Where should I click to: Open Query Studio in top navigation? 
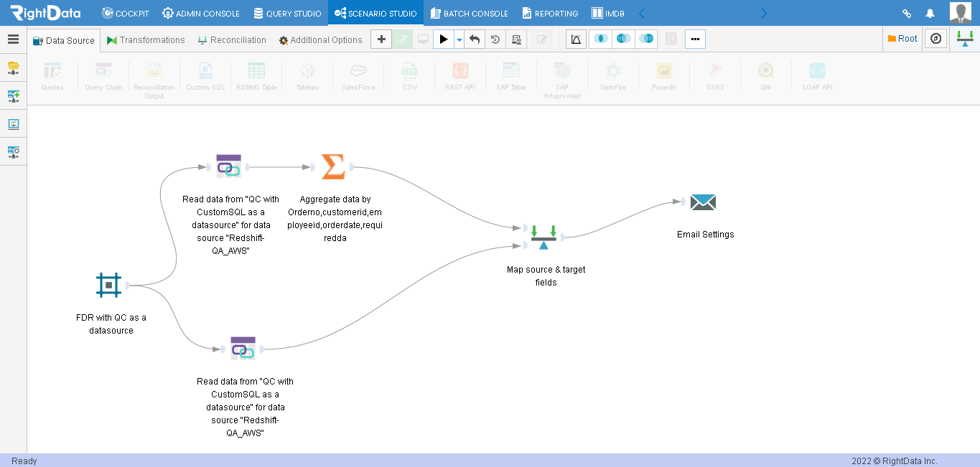[287, 13]
